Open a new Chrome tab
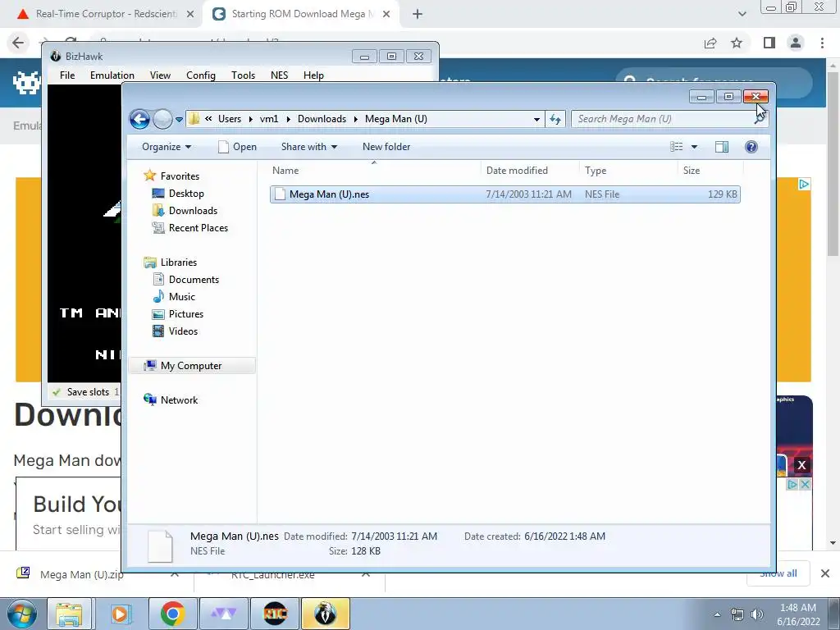 tap(418, 15)
